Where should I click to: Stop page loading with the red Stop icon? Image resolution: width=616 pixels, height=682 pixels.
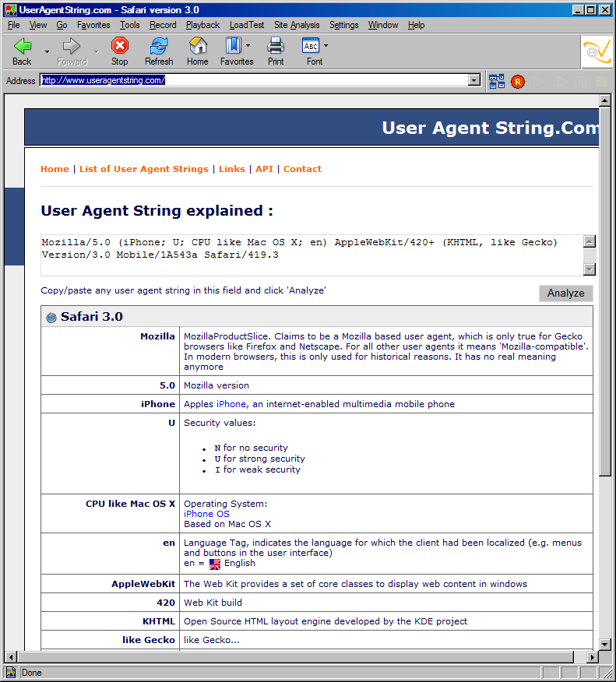pos(120,46)
